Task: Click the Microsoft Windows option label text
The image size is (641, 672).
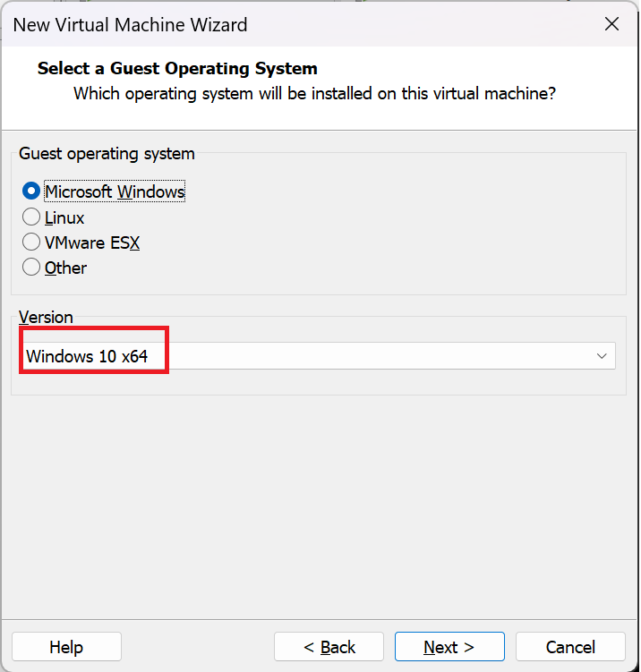Action: 115,191
